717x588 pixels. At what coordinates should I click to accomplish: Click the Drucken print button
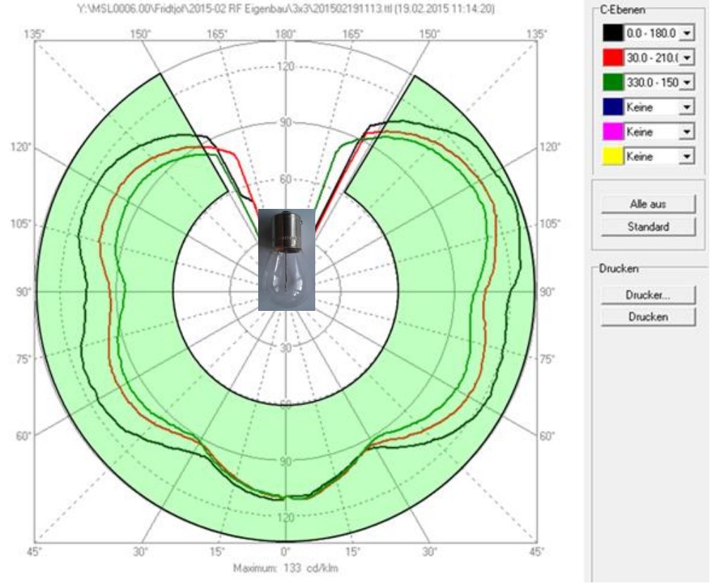tap(648, 317)
